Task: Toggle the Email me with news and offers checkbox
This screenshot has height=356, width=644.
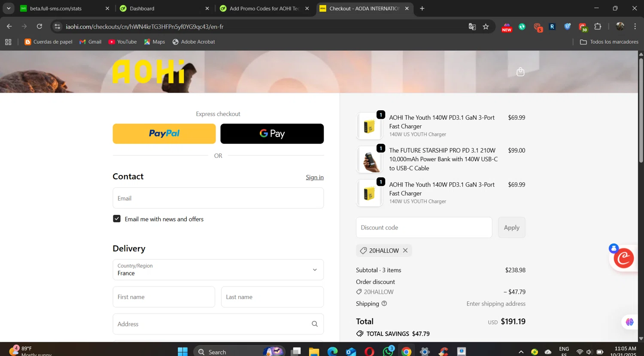Action: [x=117, y=219]
